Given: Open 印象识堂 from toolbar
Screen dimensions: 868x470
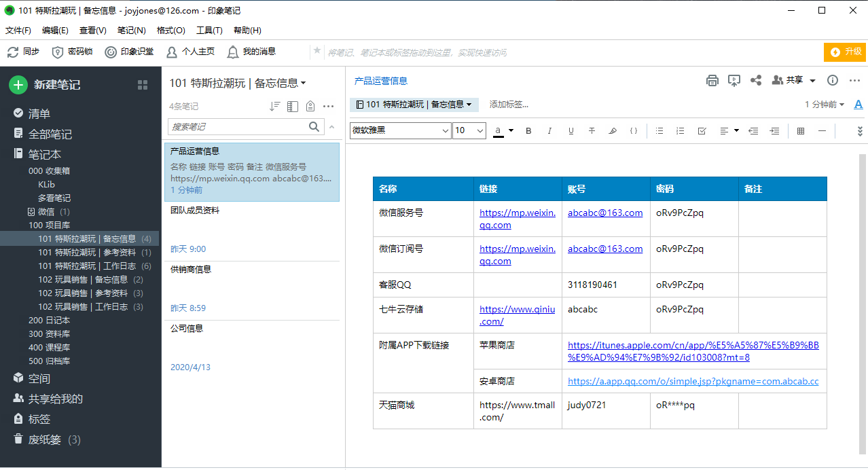Looking at the screenshot, I should point(129,52).
